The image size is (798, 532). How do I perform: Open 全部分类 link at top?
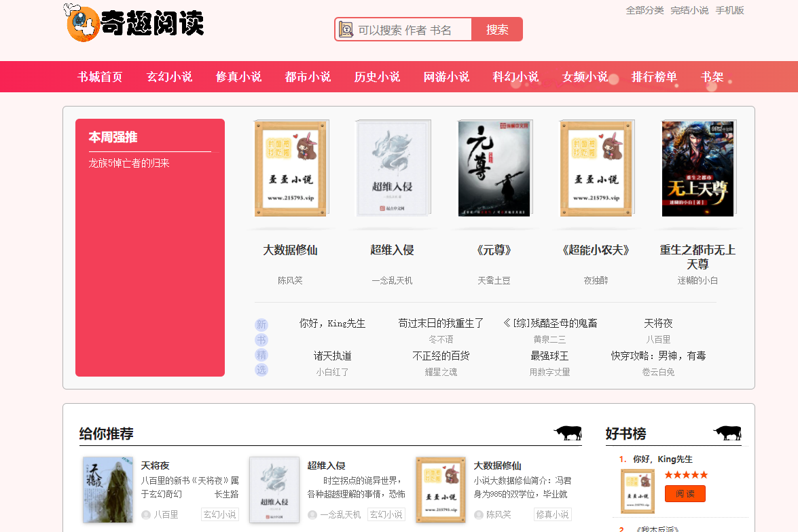pos(645,10)
